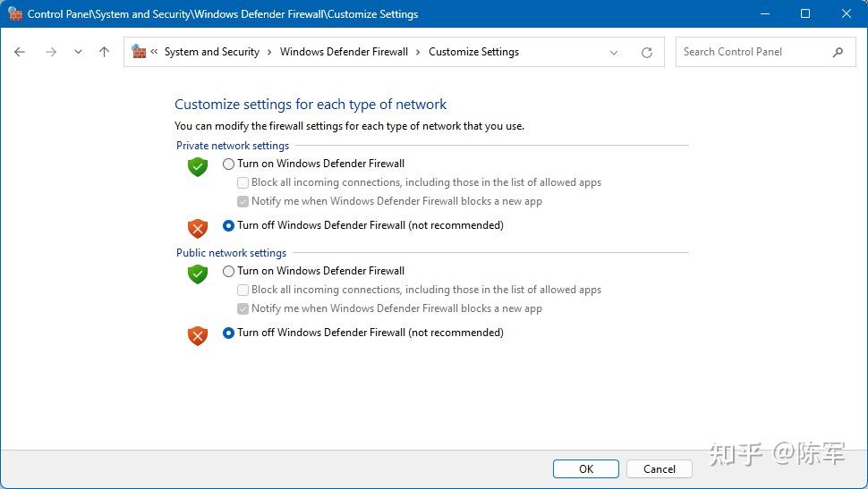Screen dimensions: 868x489
Task: Turn on firewall for public network
Action: [229, 271]
